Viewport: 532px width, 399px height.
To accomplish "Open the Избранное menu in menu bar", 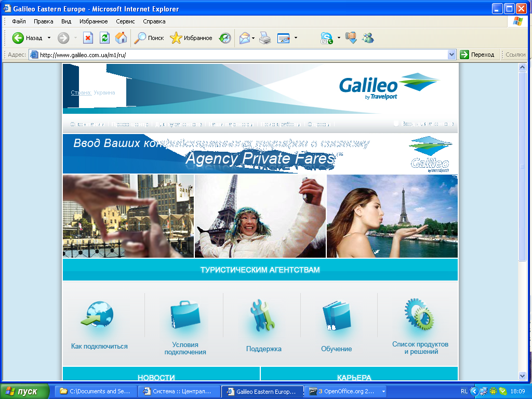I will point(94,21).
